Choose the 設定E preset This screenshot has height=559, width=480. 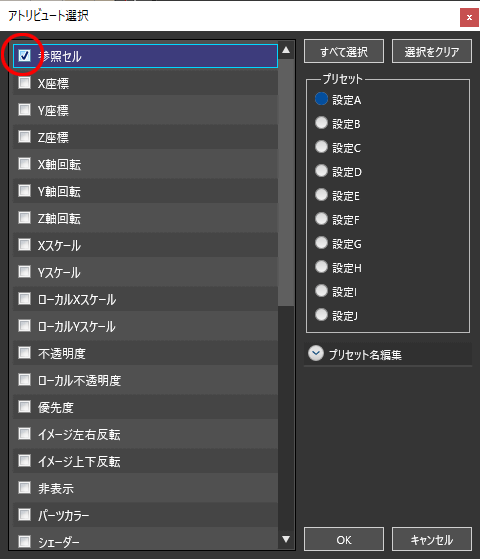pyautogui.click(x=321, y=195)
